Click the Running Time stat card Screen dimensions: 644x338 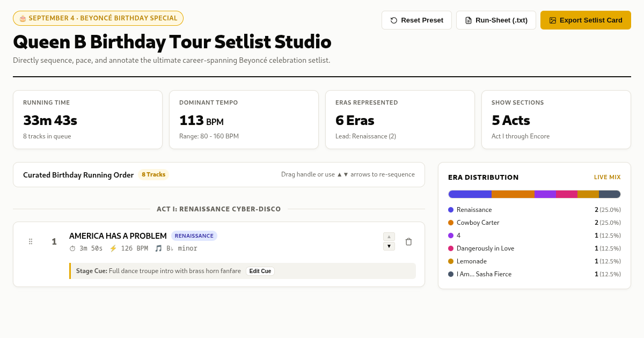(x=87, y=120)
